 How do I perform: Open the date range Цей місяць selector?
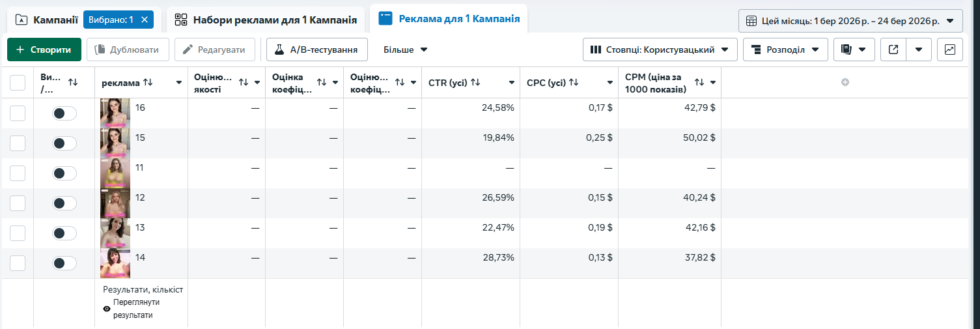[850, 21]
